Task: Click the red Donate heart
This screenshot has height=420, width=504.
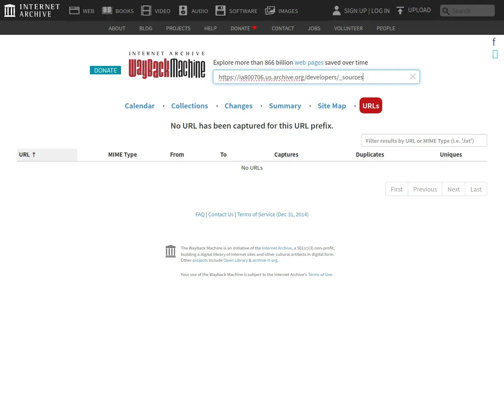Action: [x=255, y=28]
